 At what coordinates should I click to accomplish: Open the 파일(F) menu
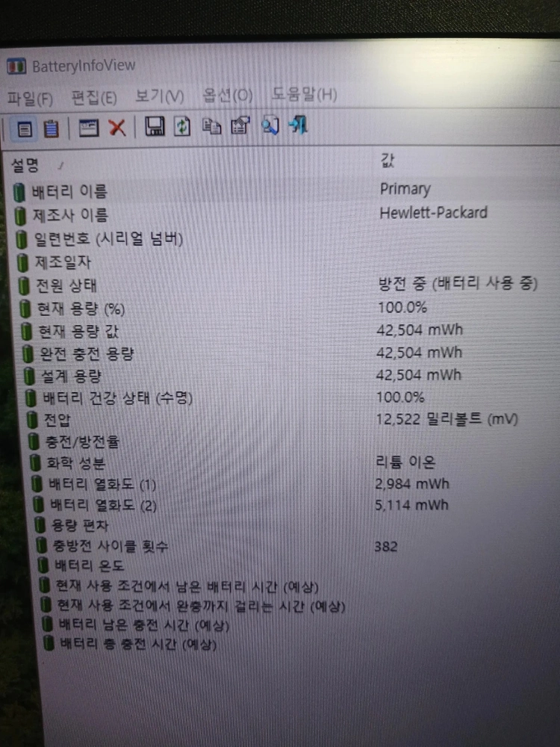tap(30, 99)
